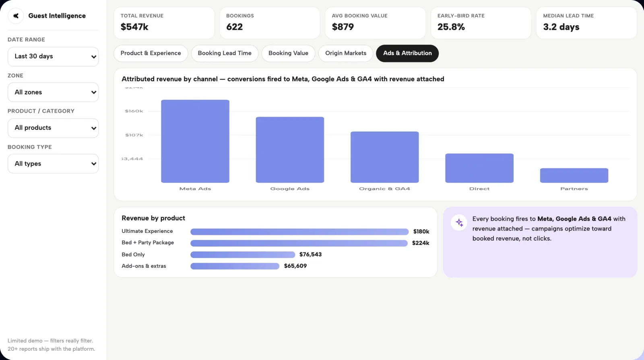Click the Guest Intelligence title text

coord(57,16)
